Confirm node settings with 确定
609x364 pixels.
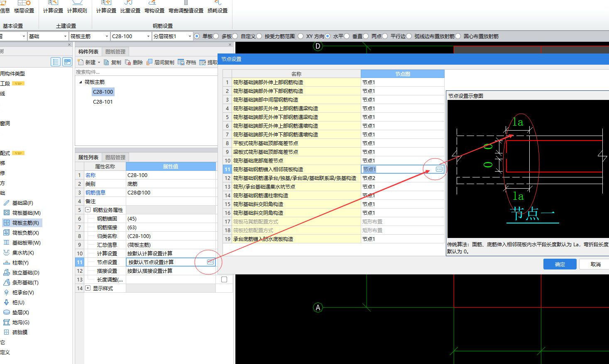pyautogui.click(x=560, y=264)
